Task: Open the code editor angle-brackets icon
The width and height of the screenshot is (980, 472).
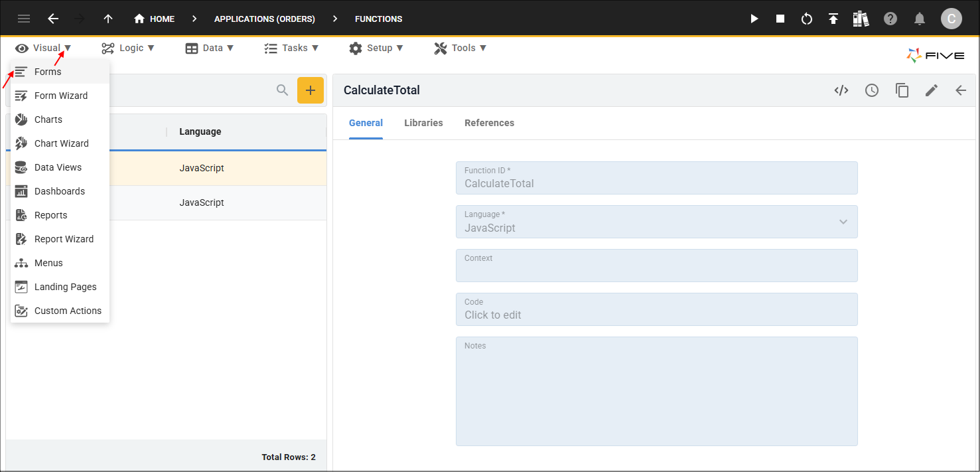Action: point(841,90)
